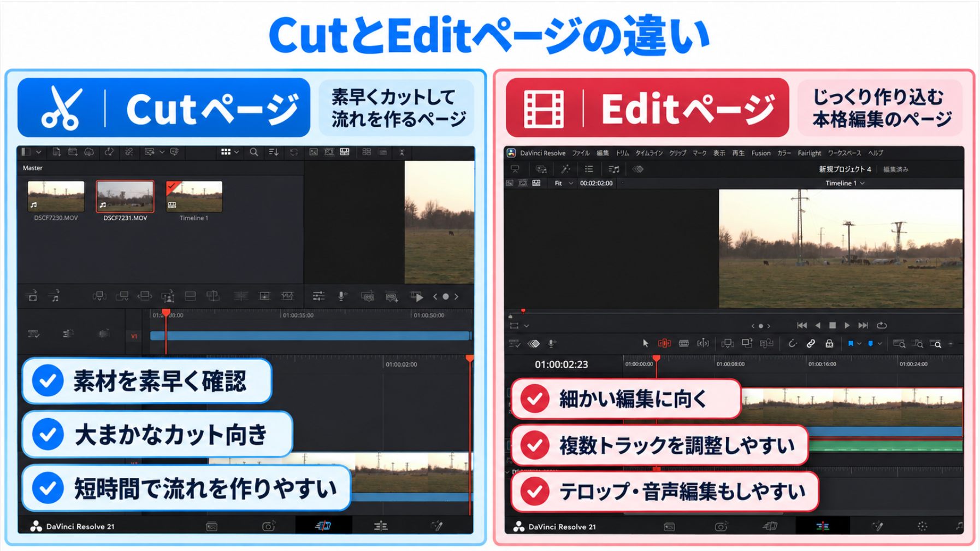Image resolution: width=980 pixels, height=551 pixels.
Task: Click the Overwrite clip icon in Edit page
Action: coord(747,343)
